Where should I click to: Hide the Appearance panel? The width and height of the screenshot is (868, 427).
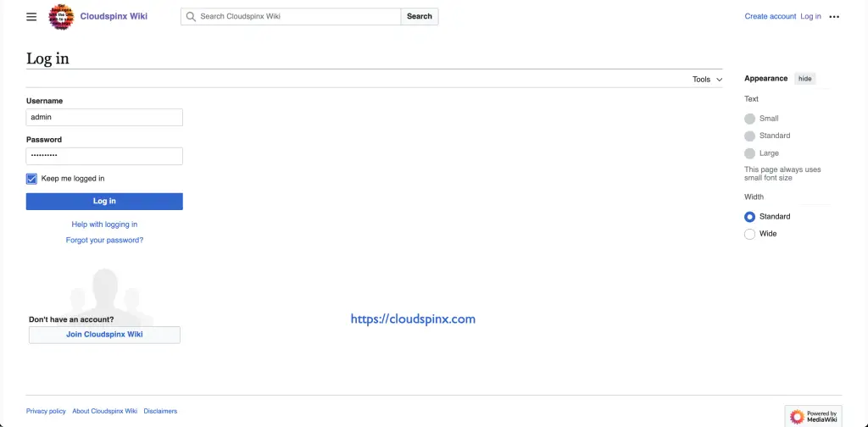pos(804,79)
